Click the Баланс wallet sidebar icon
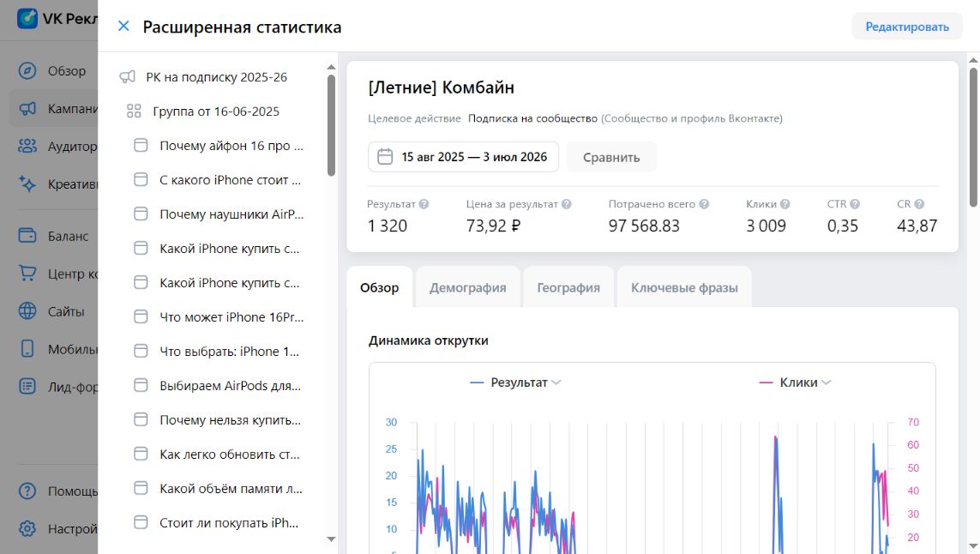The width and height of the screenshot is (980, 554). (x=27, y=236)
